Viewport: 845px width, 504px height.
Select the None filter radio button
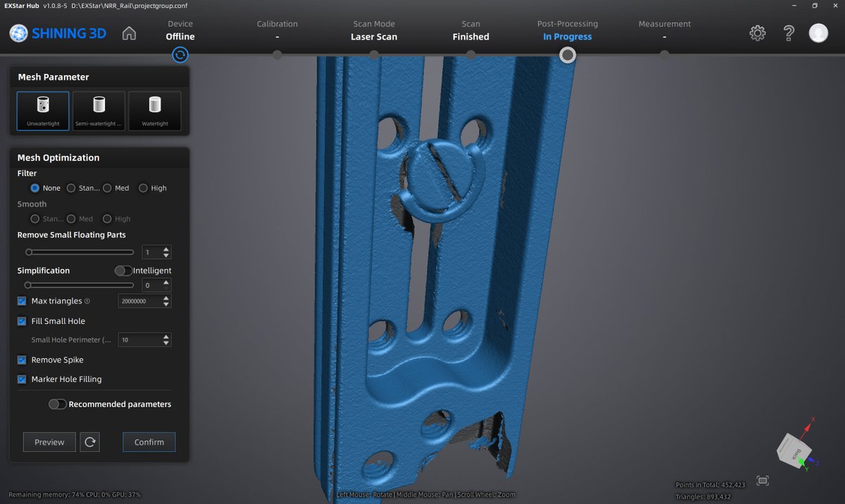coord(35,188)
